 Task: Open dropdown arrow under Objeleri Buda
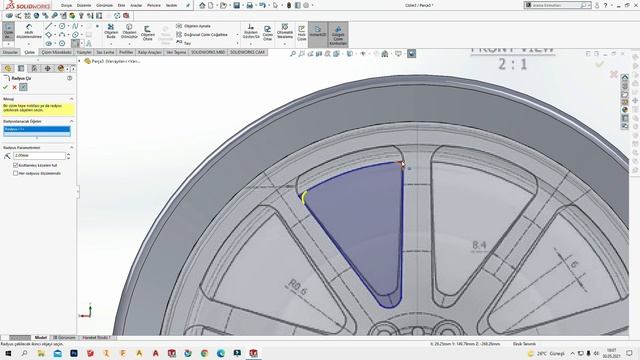pos(111,43)
